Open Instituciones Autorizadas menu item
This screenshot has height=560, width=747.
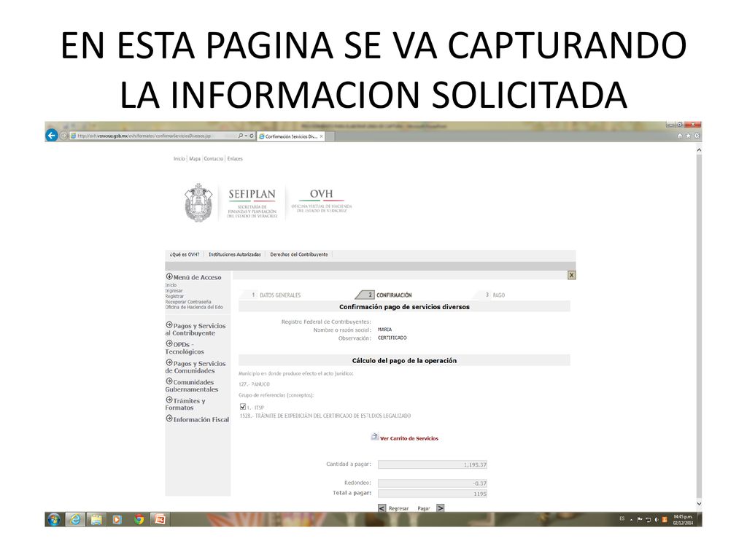pyautogui.click(x=235, y=254)
